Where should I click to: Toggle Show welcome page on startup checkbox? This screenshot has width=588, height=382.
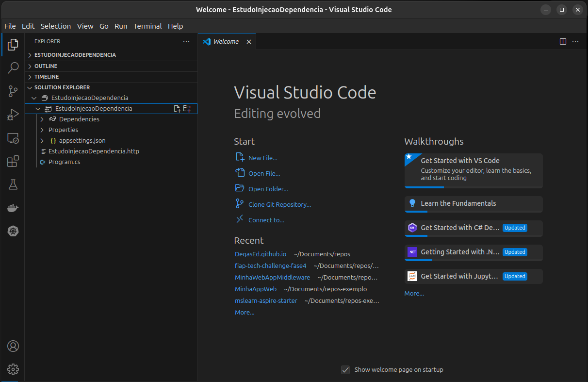point(345,370)
